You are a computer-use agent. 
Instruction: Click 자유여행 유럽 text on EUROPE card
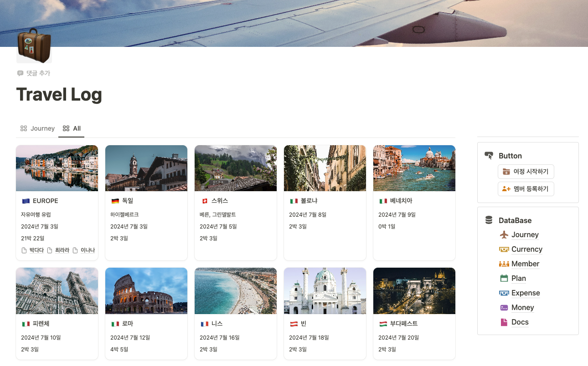pyautogui.click(x=36, y=214)
